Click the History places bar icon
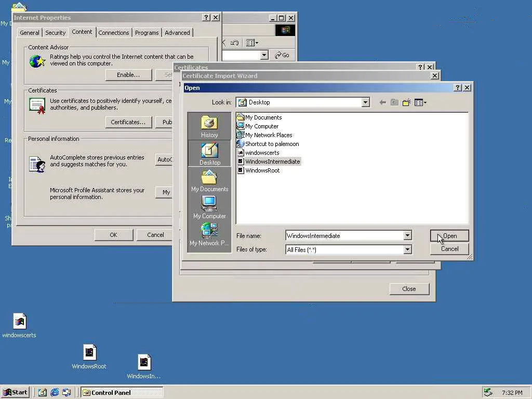532x399 pixels. pyautogui.click(x=209, y=126)
